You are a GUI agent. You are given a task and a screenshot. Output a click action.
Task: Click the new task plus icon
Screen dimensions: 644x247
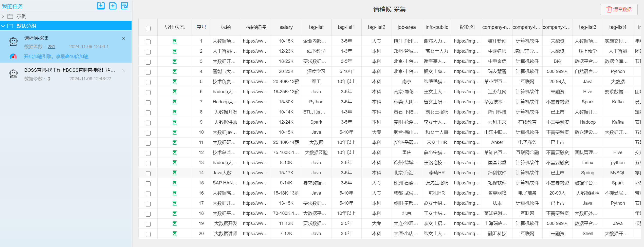[x=113, y=6]
